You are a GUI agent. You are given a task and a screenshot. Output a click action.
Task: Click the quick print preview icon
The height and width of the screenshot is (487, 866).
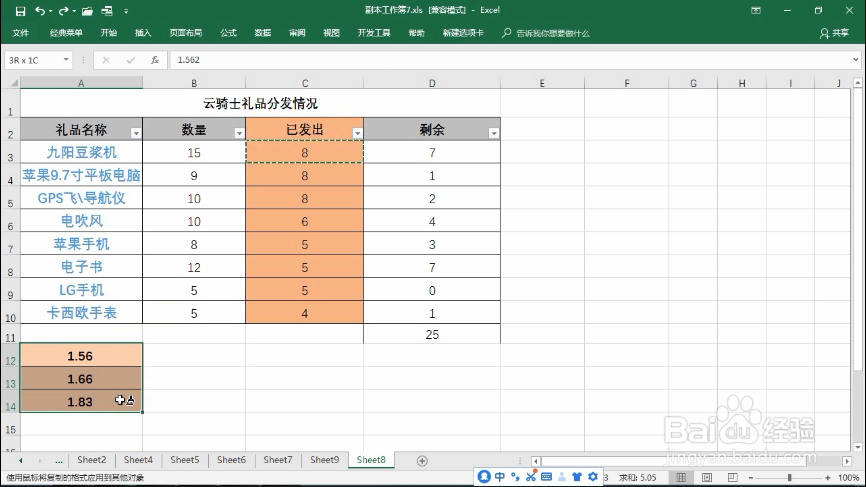[107, 11]
